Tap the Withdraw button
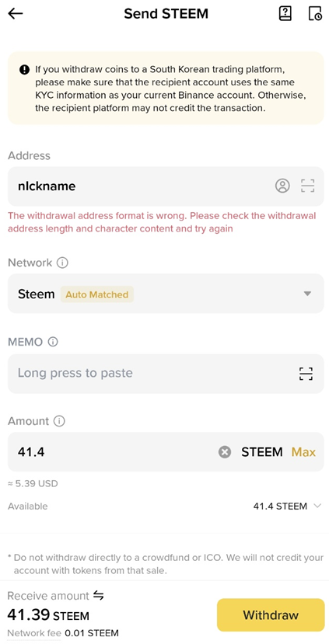Image resolution: width=329 pixels, height=644 pixels. (x=271, y=614)
